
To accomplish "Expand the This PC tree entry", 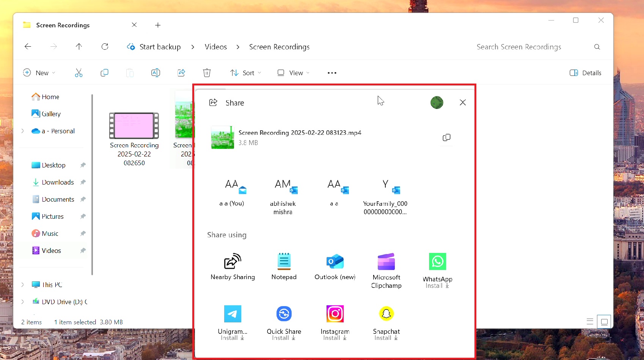I will click(x=23, y=284).
